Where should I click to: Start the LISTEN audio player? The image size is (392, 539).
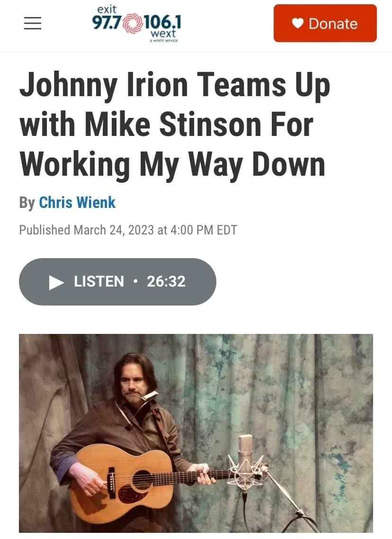[x=117, y=281]
